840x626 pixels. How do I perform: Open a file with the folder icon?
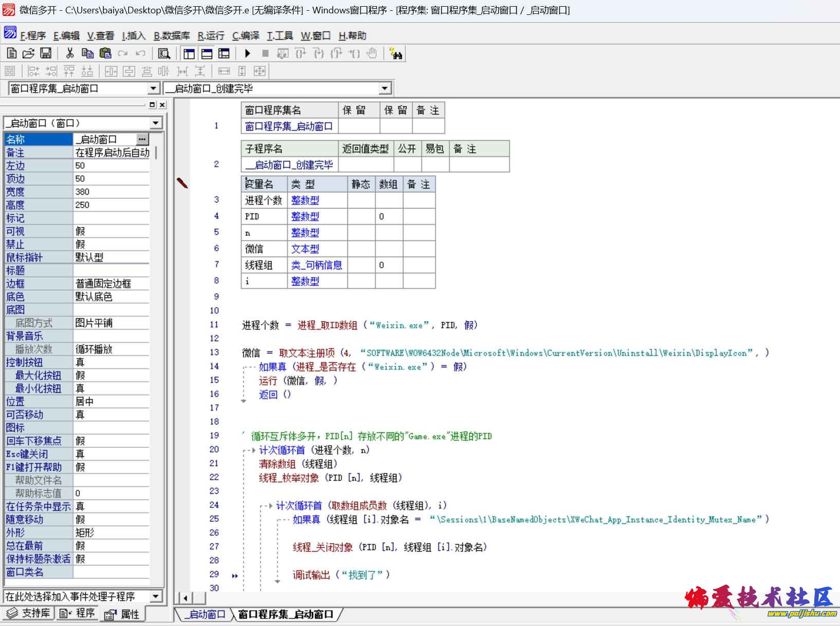(x=28, y=53)
